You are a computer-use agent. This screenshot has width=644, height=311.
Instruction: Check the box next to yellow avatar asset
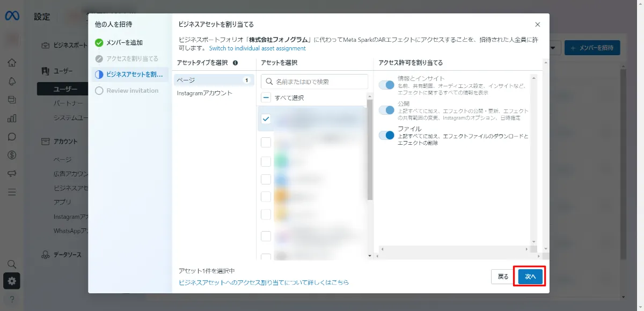pos(266,214)
